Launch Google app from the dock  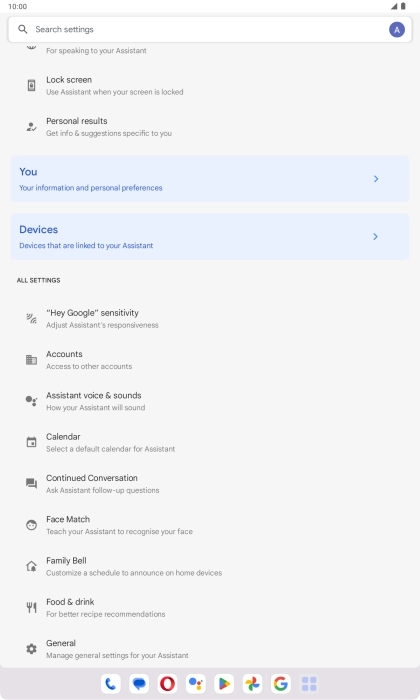coord(281,683)
